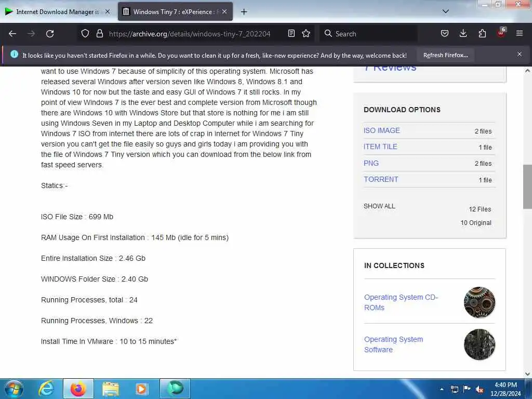The image size is (532, 399).
Task: Click the 4:40 PM taskbar clock
Action: pos(506,385)
